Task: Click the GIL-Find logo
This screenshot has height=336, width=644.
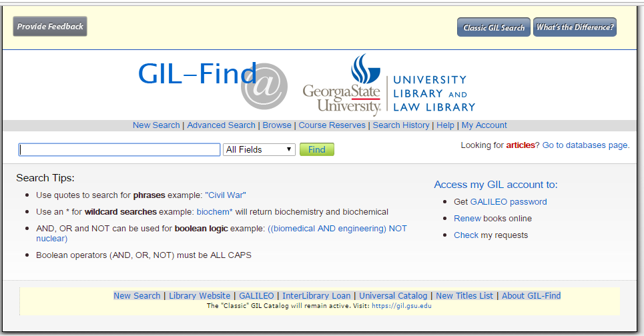Action: pyautogui.click(x=212, y=85)
